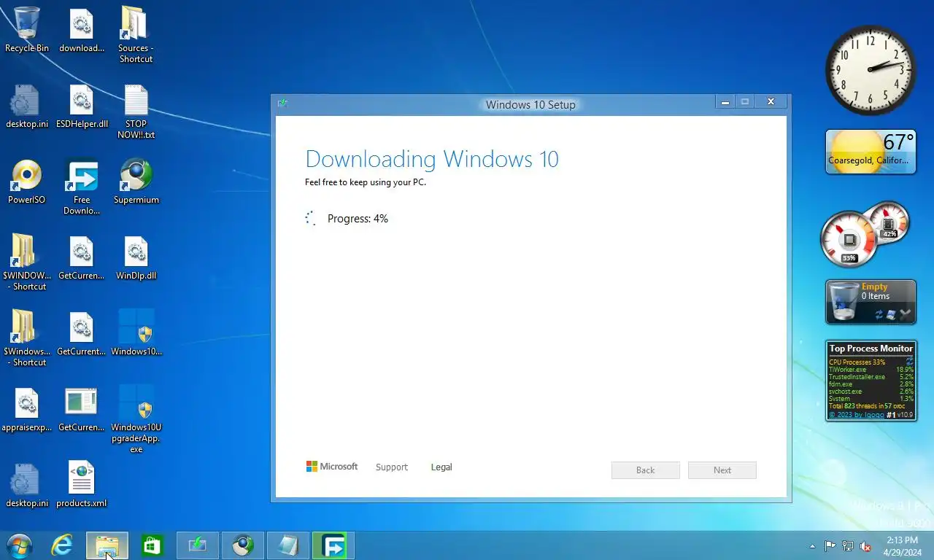Screen dimensions: 934x560
Task: Select the Windows10UpgraderApp.exe icon
Action: click(x=136, y=419)
